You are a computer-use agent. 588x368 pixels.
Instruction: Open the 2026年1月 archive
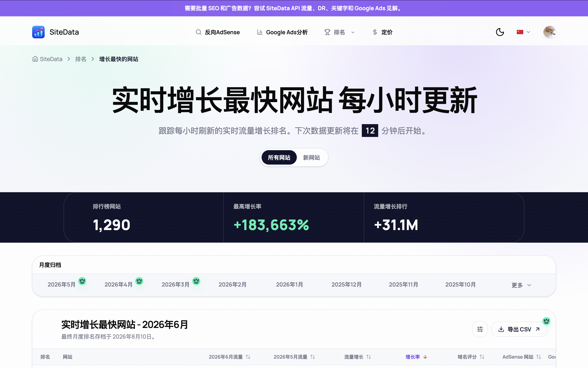pyautogui.click(x=290, y=285)
